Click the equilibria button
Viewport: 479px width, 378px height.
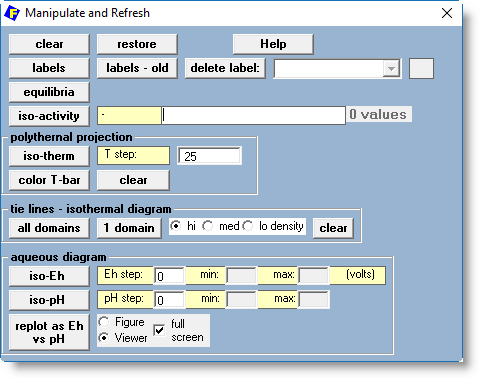[x=49, y=92]
